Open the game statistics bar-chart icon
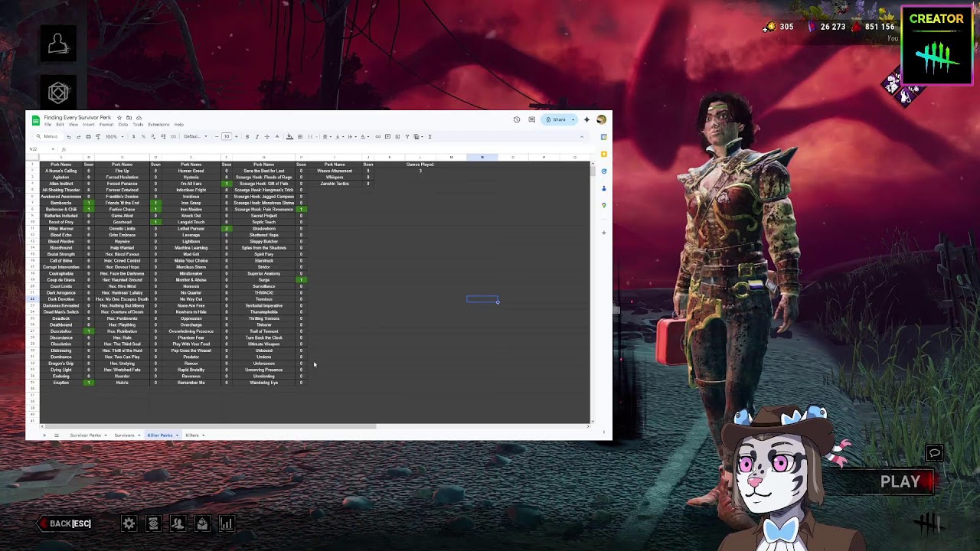This screenshot has height=551, width=980. [x=227, y=523]
